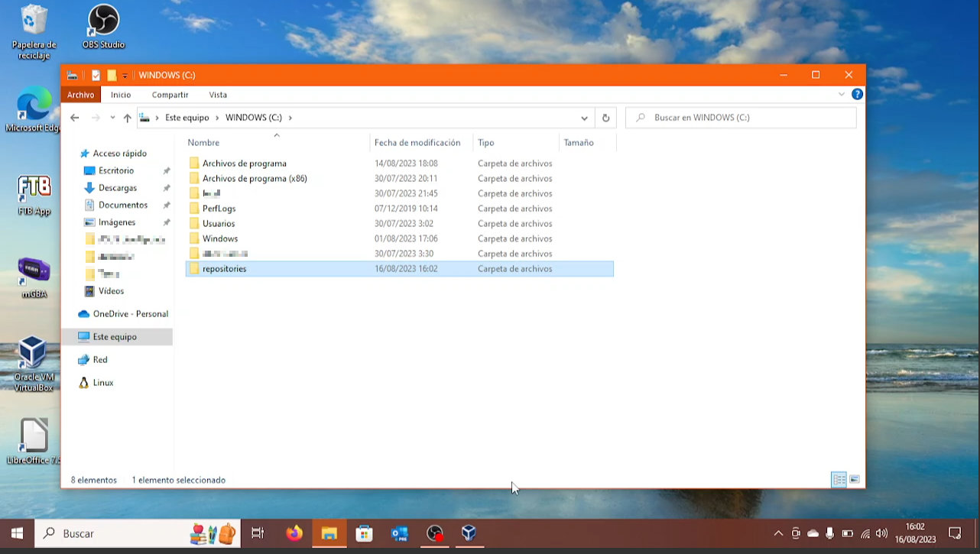Select the Archivos de programa (x86) folder
980x554 pixels.
pos(255,179)
